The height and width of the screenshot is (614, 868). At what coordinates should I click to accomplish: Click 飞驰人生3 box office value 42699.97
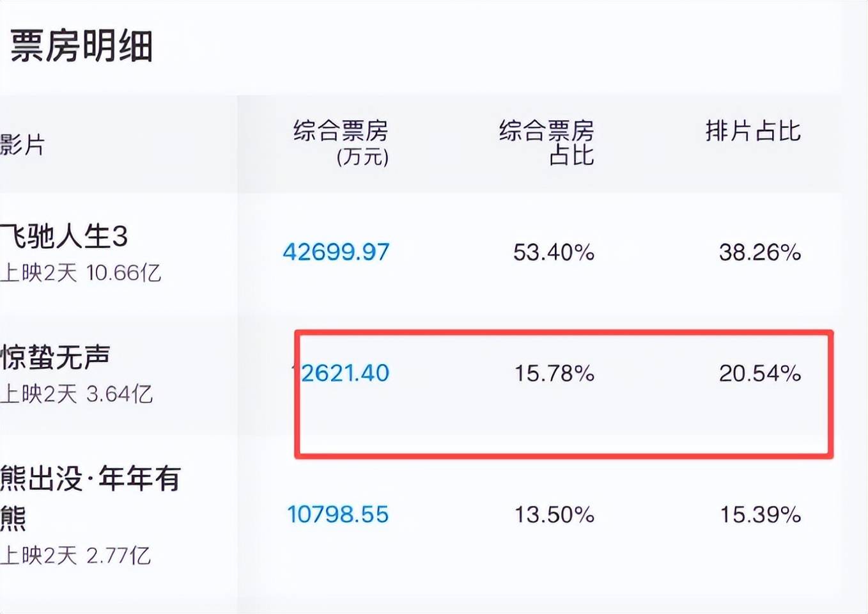click(x=336, y=252)
